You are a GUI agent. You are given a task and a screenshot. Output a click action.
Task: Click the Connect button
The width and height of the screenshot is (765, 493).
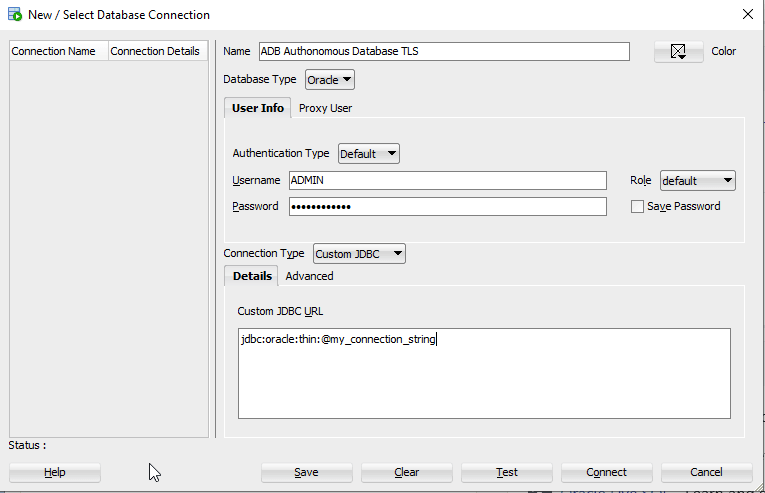pos(606,472)
